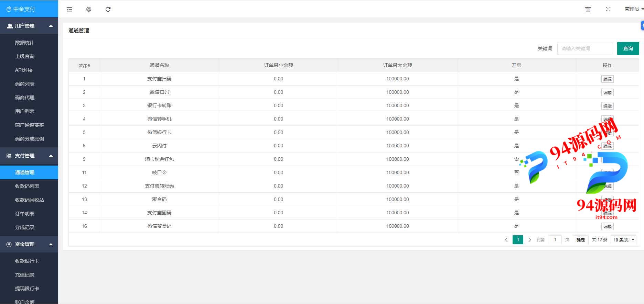
Task: Open 分成记录 in sidebar
Action: click(25, 227)
